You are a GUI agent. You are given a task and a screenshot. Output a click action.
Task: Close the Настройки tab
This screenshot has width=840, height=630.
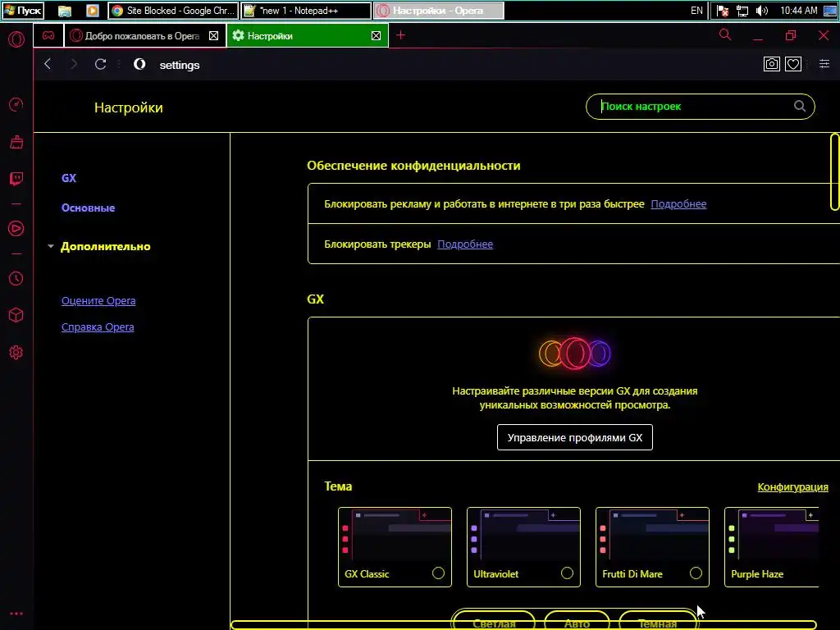(x=376, y=36)
